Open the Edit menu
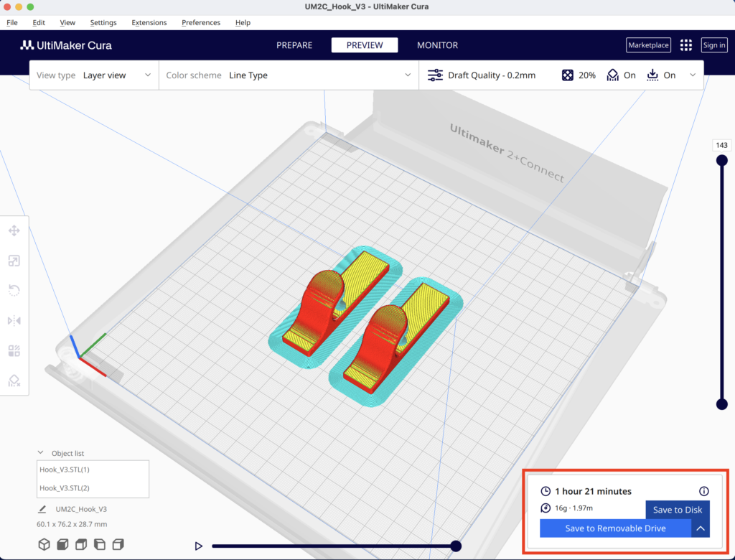The width and height of the screenshot is (735, 560). [39, 22]
